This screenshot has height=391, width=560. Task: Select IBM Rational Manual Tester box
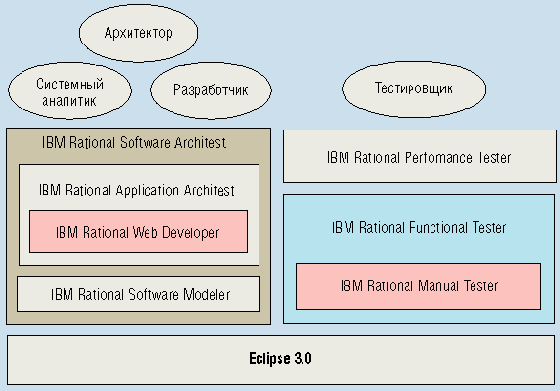(419, 286)
